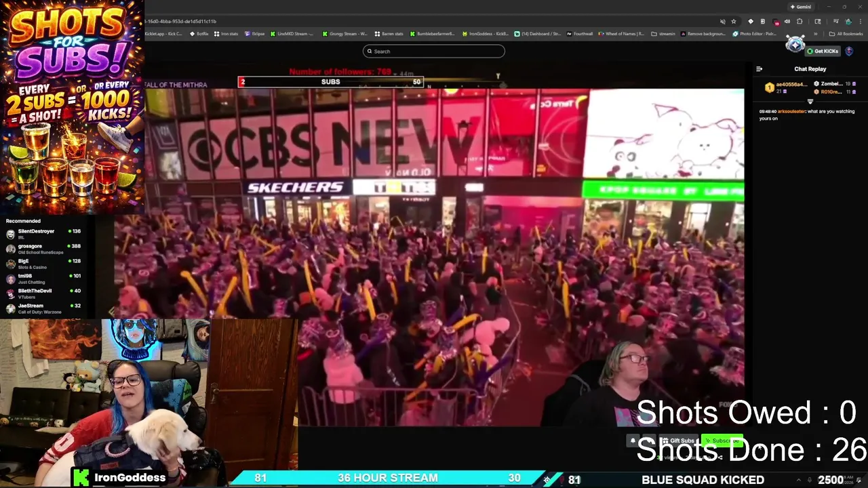Expand the gift leaderboard down arrow

(x=810, y=101)
